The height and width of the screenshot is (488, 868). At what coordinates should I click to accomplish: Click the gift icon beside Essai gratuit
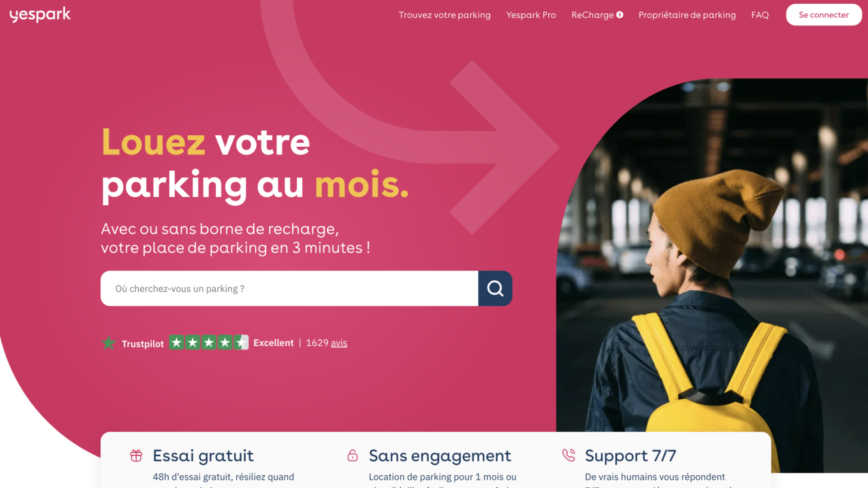pos(136,455)
